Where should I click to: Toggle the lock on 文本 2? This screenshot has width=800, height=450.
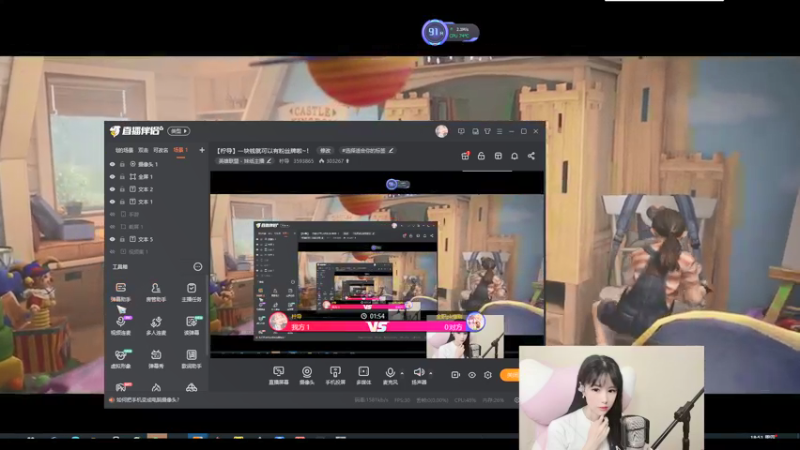coord(122,189)
